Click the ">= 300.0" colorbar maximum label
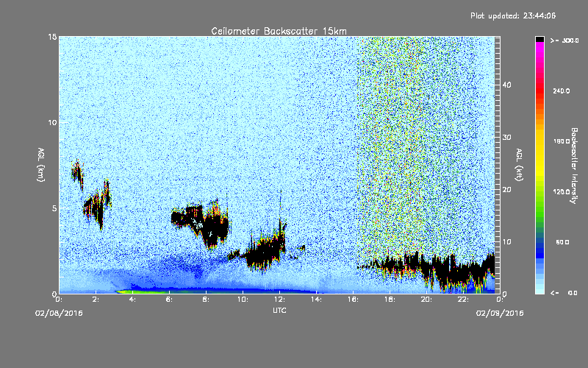Screen dimensions: 588x368 pos(564,40)
